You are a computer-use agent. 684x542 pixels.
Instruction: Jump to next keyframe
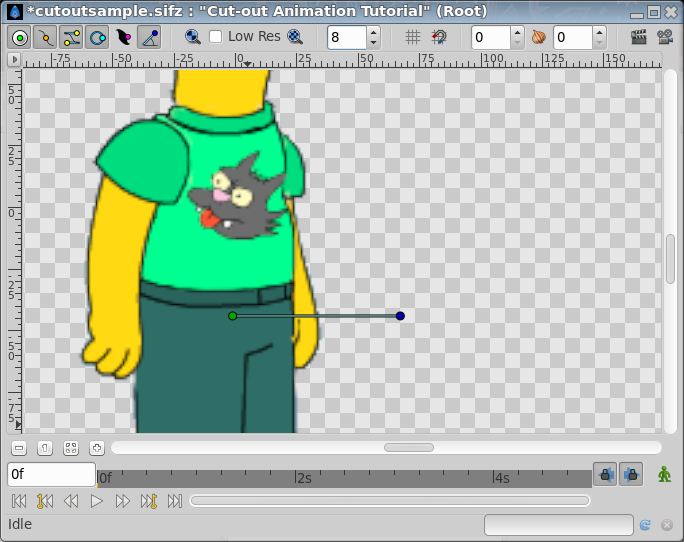pyautogui.click(x=149, y=501)
